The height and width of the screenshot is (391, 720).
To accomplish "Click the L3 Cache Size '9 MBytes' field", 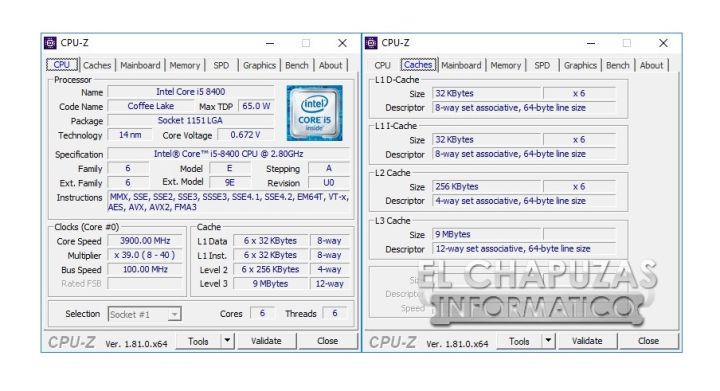I will (x=486, y=234).
